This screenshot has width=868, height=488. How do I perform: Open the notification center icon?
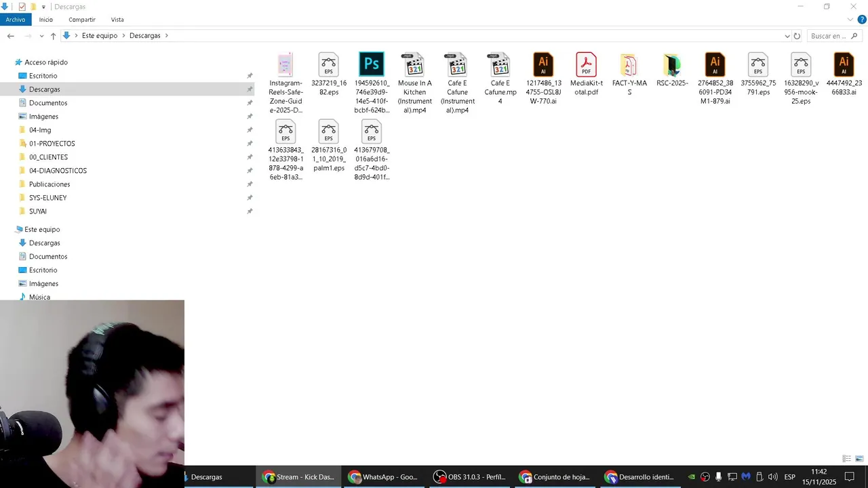(850, 477)
